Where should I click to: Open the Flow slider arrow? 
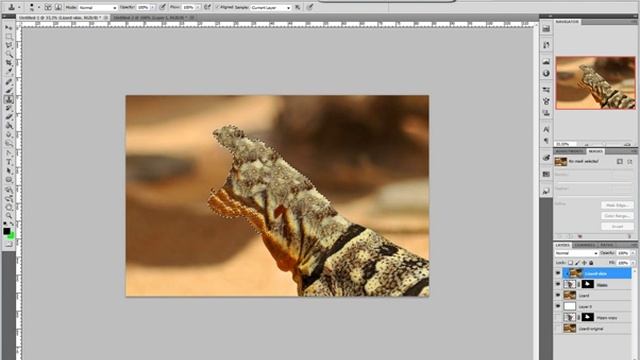click(x=198, y=8)
